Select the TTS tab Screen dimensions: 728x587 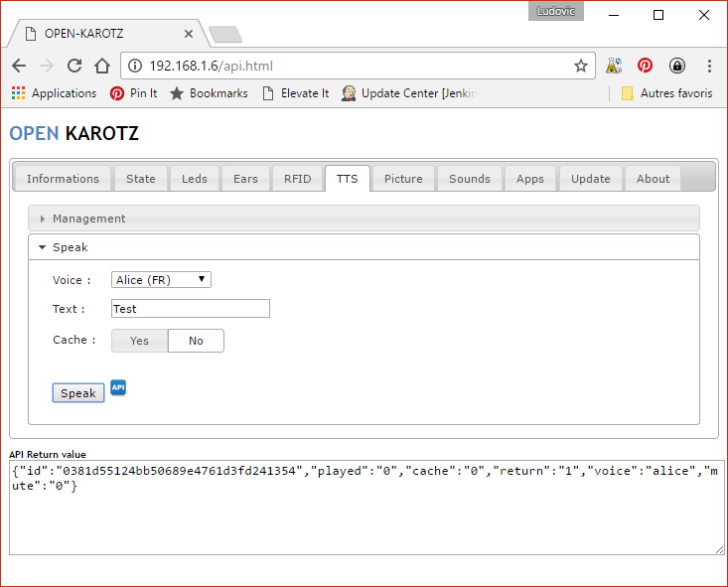(347, 179)
